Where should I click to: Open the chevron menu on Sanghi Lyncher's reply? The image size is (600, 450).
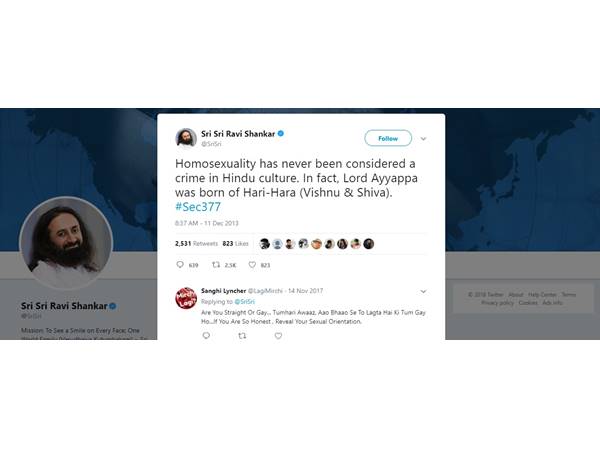tap(423, 291)
